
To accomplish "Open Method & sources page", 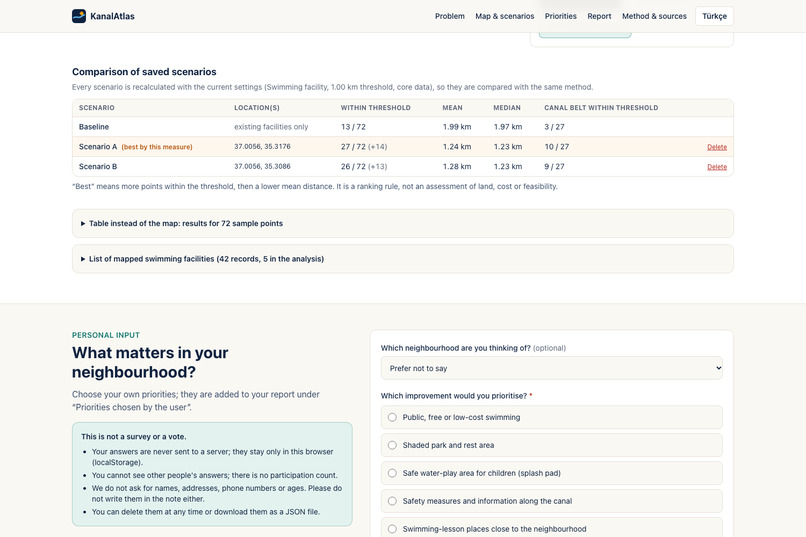I will point(654,16).
